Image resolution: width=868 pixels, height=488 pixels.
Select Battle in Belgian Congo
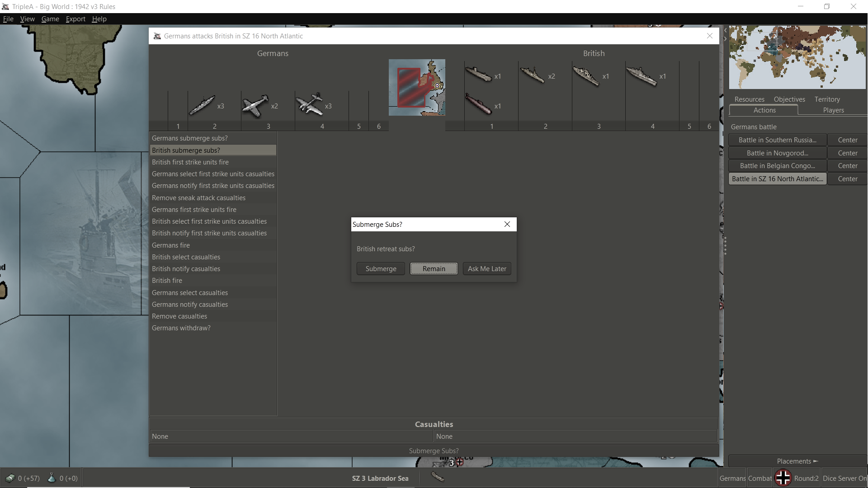(x=777, y=166)
